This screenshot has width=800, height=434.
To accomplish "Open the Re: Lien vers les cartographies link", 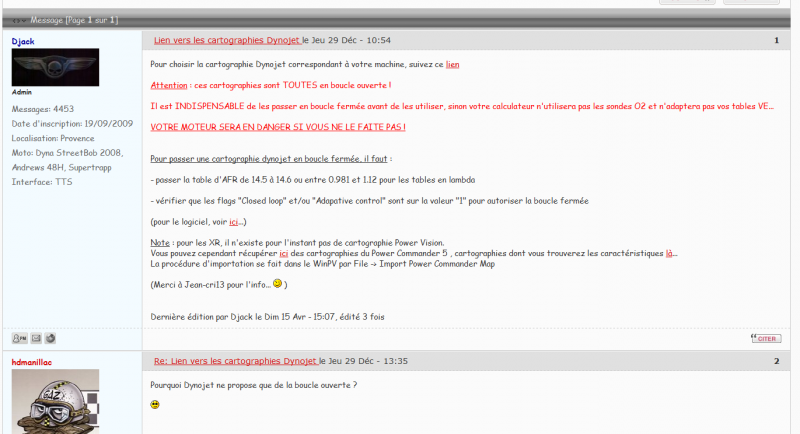I will pyautogui.click(x=235, y=361).
